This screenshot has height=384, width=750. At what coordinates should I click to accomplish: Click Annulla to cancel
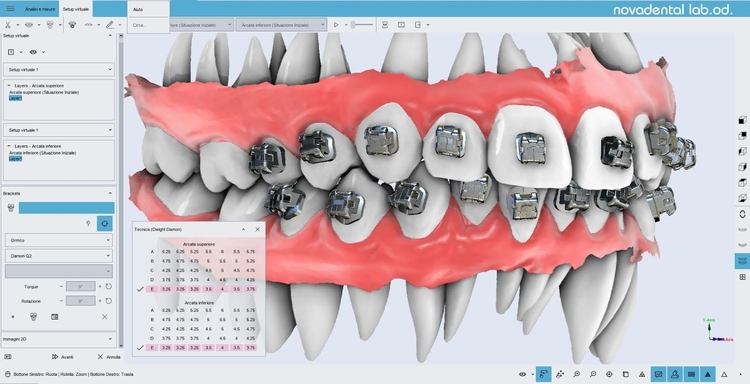pyautogui.click(x=109, y=357)
